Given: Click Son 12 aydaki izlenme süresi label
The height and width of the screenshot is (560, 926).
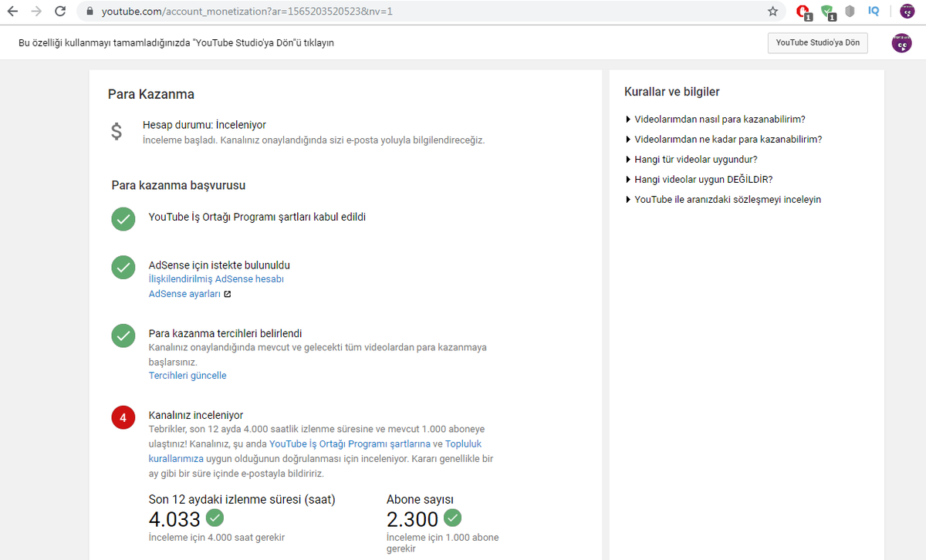Looking at the screenshot, I should [242, 500].
